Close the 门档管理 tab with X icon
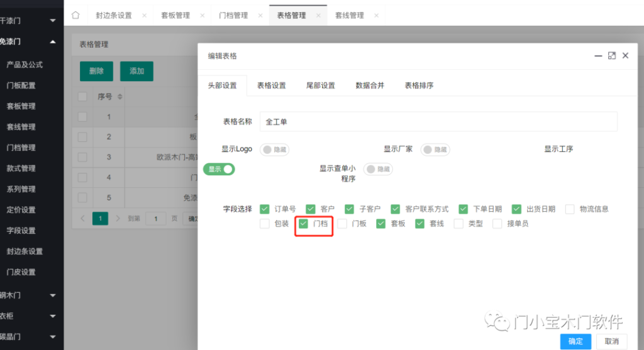 pos(260,16)
